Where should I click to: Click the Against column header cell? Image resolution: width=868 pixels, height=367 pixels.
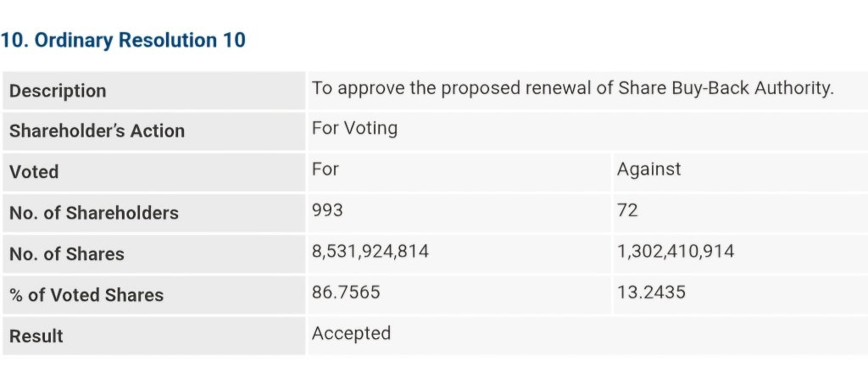pos(740,172)
